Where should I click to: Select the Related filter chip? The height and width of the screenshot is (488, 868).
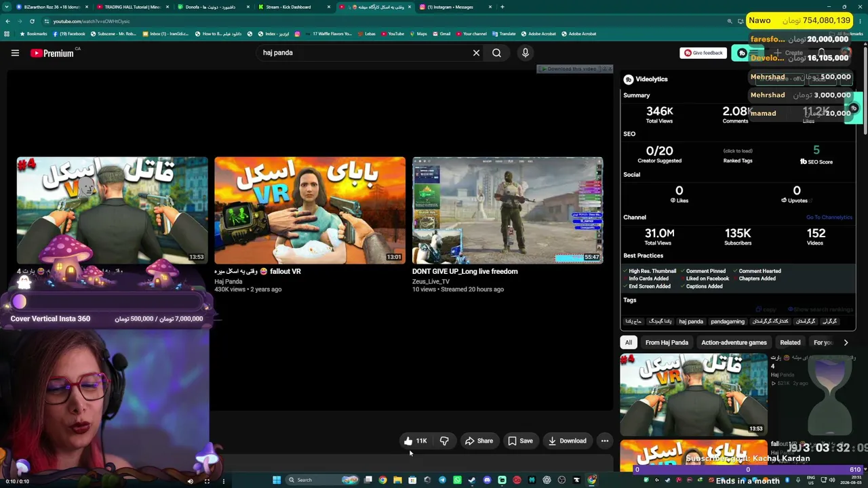coord(790,342)
